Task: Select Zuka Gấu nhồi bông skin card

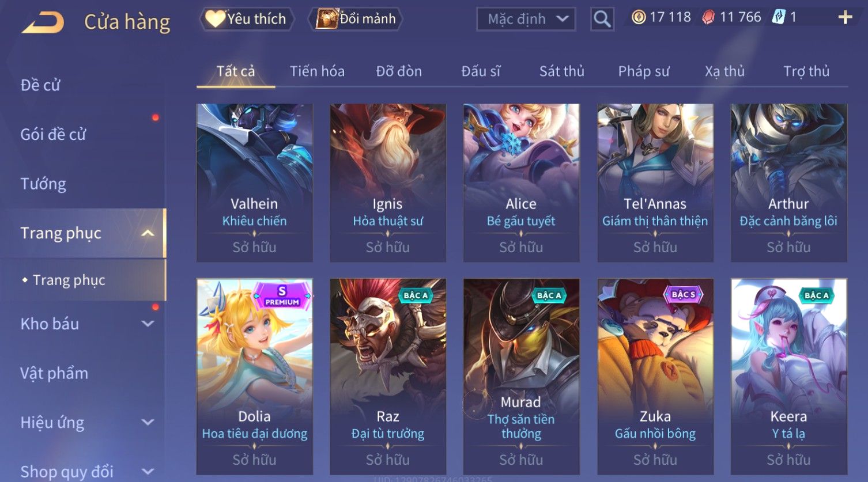Action: point(655,377)
